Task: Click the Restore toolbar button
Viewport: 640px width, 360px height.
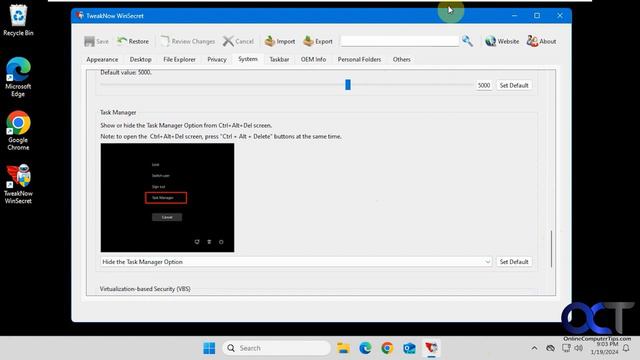Action: click(133, 41)
